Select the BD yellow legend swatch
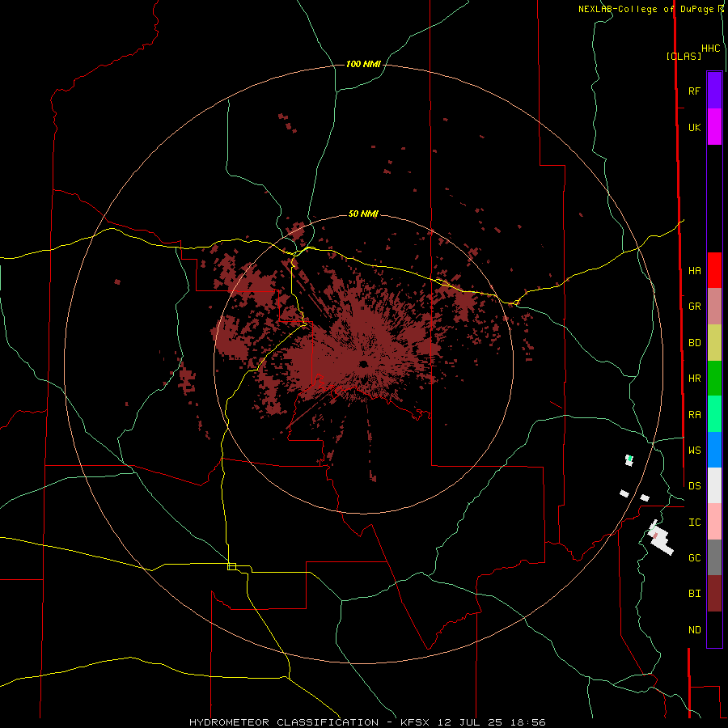Screen dimensions: 728x728 click(x=714, y=343)
